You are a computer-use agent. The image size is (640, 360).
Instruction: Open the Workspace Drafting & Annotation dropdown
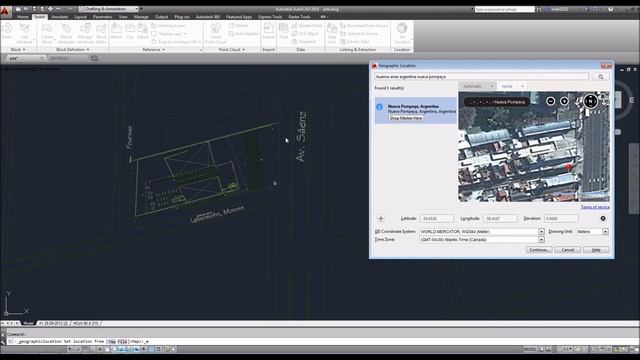pos(109,9)
